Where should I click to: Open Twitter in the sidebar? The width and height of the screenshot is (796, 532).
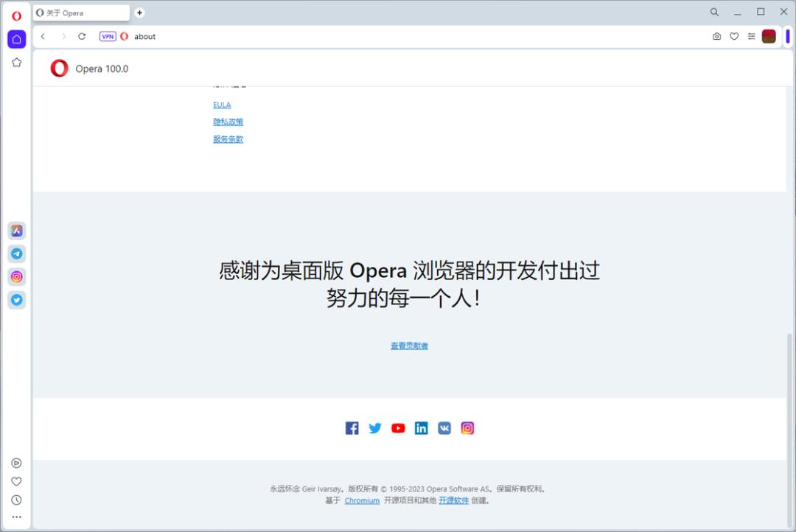pyautogui.click(x=17, y=300)
